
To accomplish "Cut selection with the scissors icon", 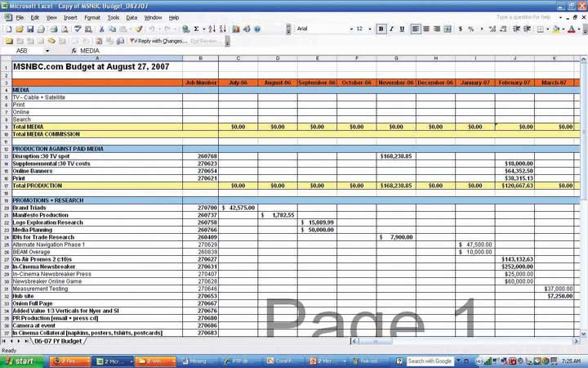I will (x=101, y=29).
